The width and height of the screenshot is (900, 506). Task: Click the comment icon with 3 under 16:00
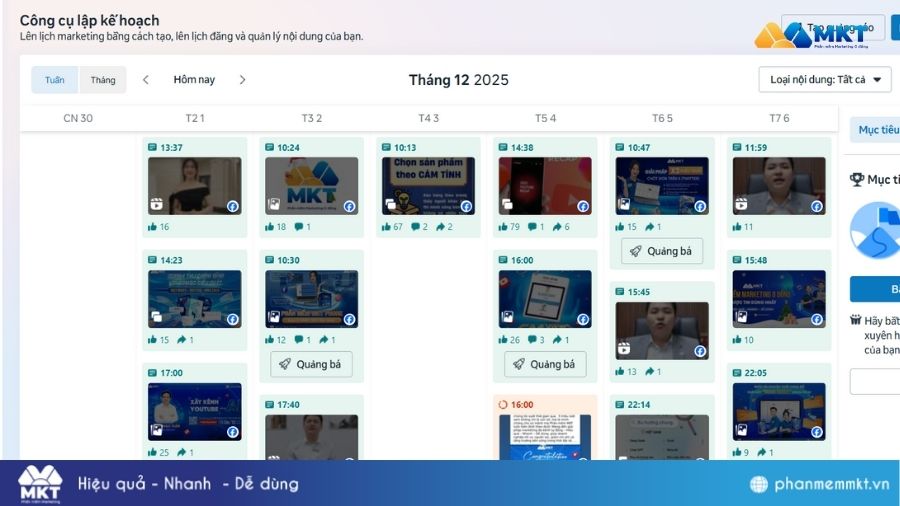(532, 340)
